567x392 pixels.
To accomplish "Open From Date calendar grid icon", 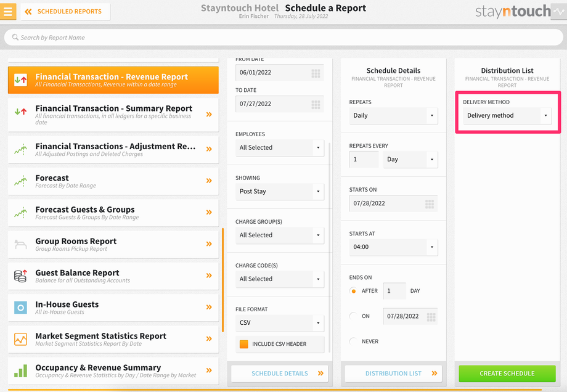I will (316, 74).
